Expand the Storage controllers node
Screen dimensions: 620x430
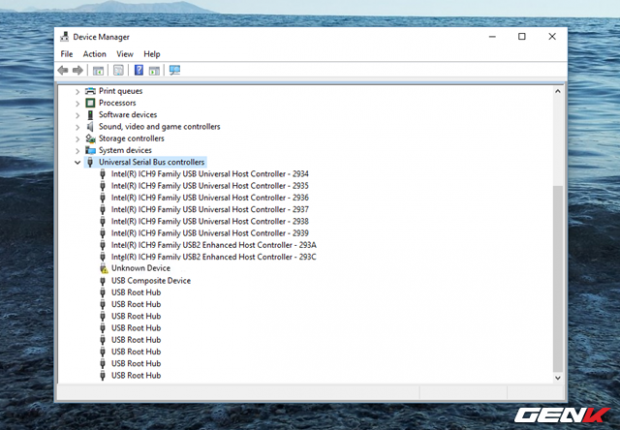click(x=78, y=139)
